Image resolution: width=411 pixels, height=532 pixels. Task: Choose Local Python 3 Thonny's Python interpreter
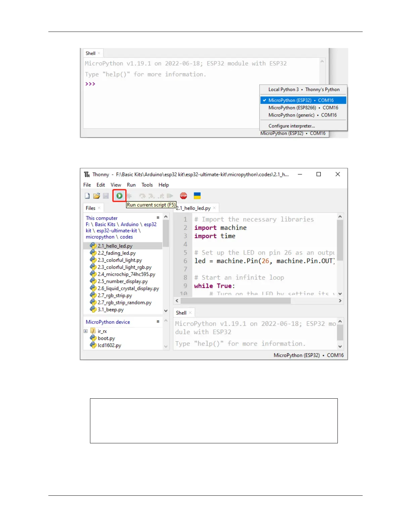(304, 89)
